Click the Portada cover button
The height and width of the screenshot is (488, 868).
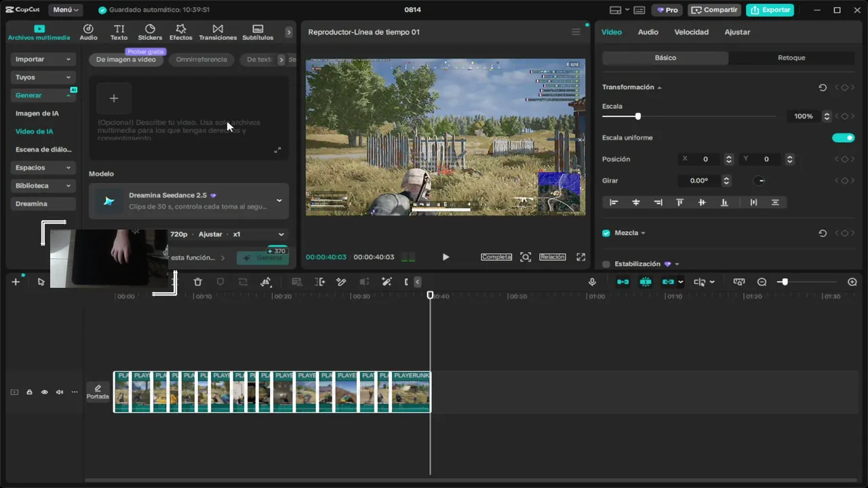click(x=98, y=392)
